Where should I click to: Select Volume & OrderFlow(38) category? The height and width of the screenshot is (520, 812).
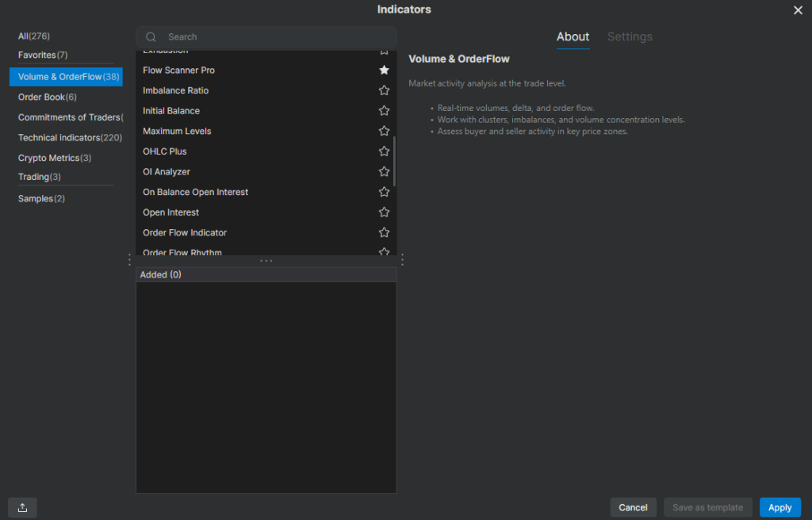click(x=66, y=77)
